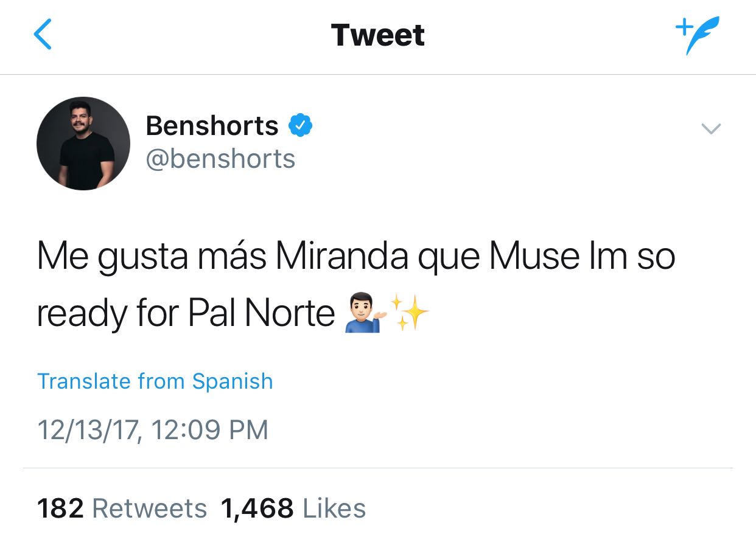Click the words Pal Norte
Screen dimensions: 756x548
click(261, 314)
